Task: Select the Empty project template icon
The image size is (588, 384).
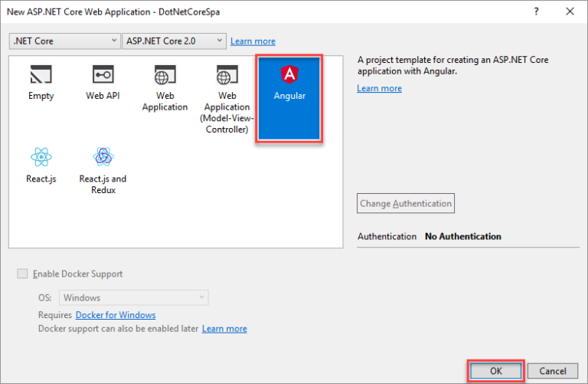Action: 40,74
